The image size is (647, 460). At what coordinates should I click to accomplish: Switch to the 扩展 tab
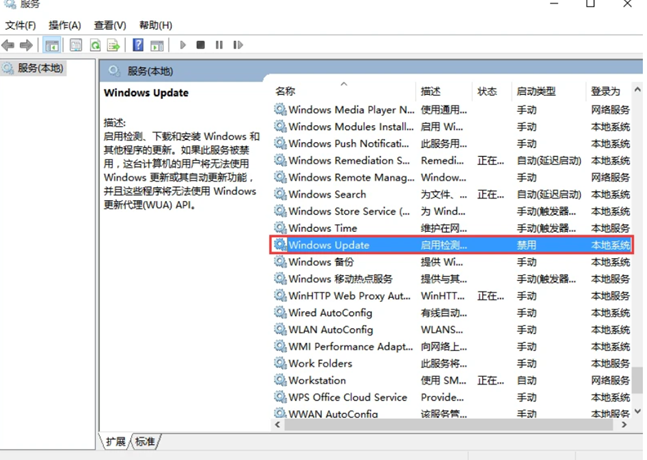[x=115, y=441]
